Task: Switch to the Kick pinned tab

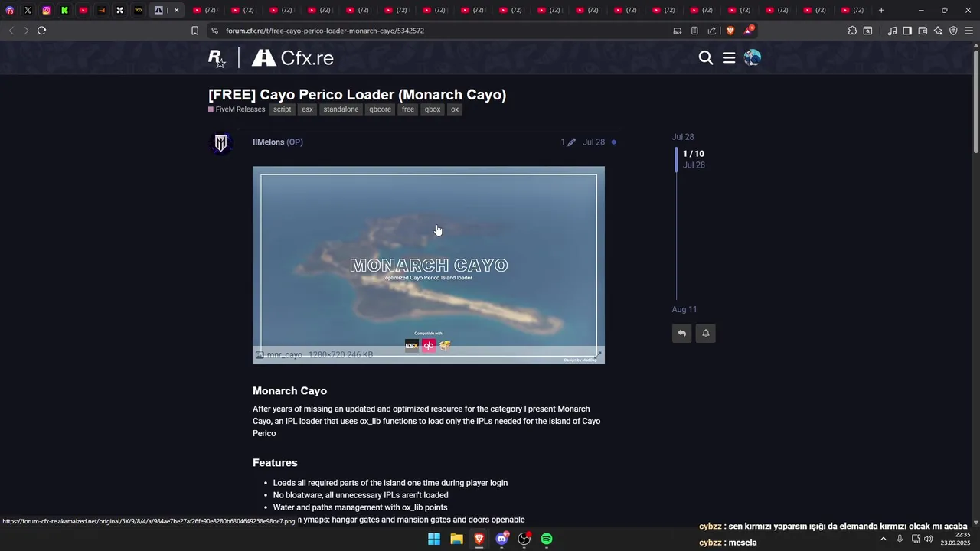Action: pos(64,10)
